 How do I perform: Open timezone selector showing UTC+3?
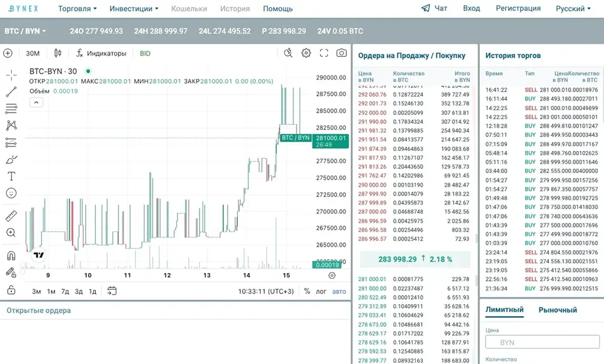click(266, 292)
